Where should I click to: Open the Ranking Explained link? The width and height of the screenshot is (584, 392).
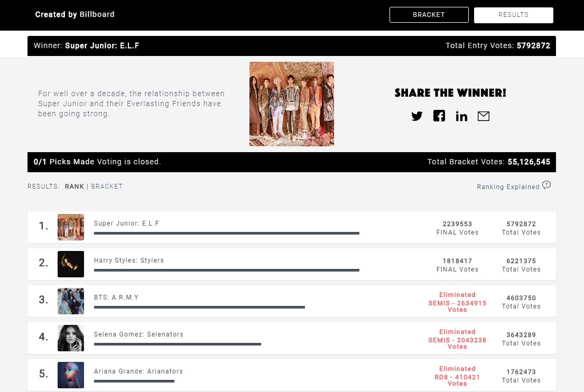click(508, 187)
